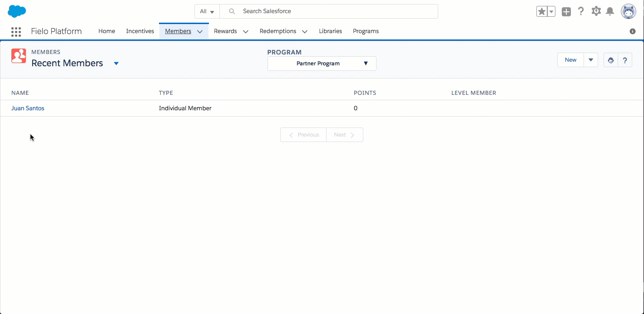The height and width of the screenshot is (314, 644).
Task: Open the favorites list dropdown arrow
Action: 551,12
